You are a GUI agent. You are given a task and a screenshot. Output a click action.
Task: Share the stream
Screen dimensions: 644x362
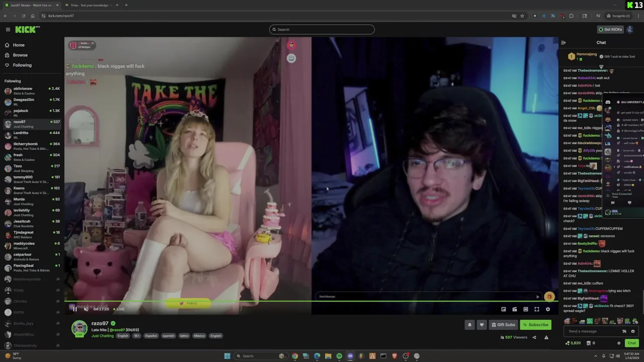point(534,337)
